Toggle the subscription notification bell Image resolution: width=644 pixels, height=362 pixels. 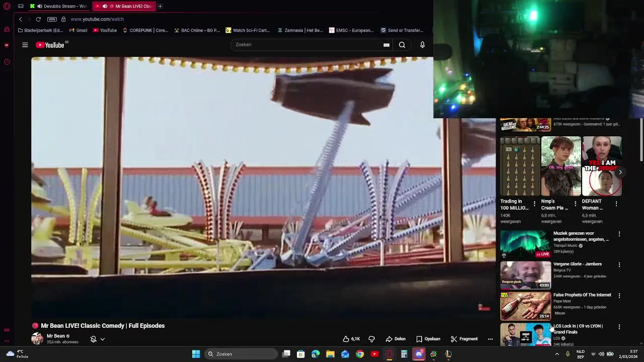(93, 339)
